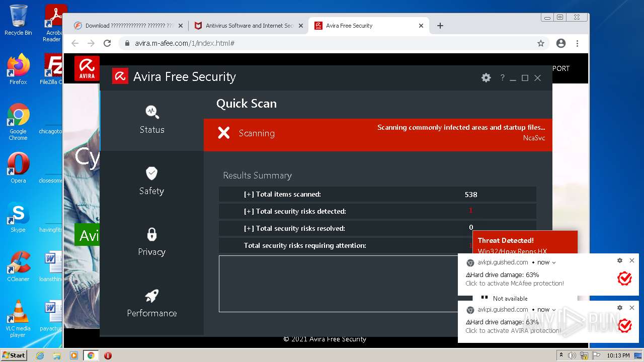The image size is (644, 362).
Task: Open the Performance rocket section
Action: pos(152,303)
